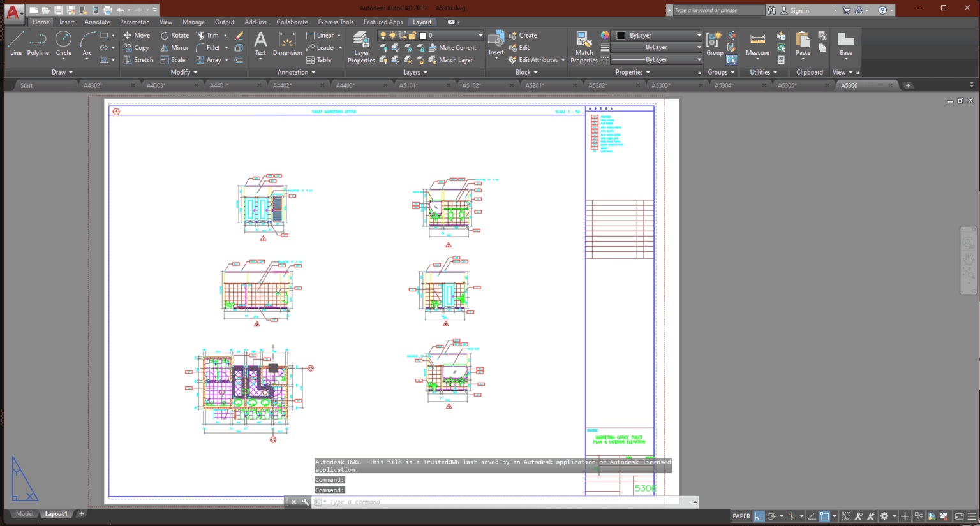Switch to the Insert ribbon tab
The height and width of the screenshot is (526, 980).
coord(67,21)
